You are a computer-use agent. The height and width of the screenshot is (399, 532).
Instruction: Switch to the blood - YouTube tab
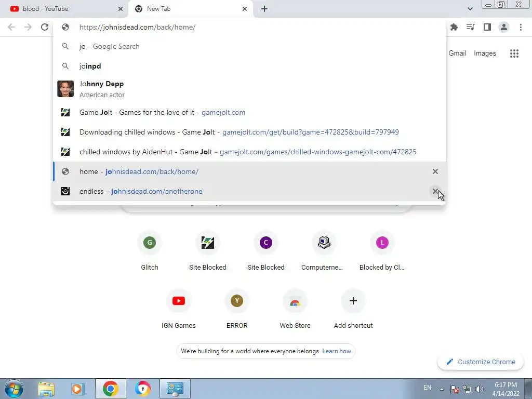(64, 9)
